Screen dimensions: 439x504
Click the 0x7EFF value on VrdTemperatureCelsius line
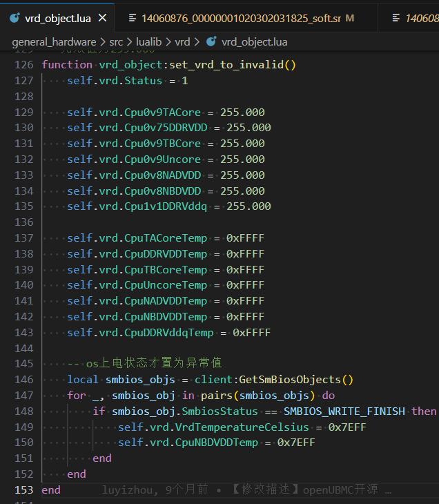(347, 427)
